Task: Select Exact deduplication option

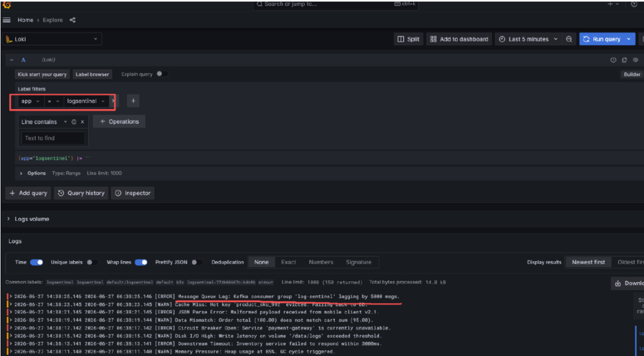Action: pyautogui.click(x=289, y=262)
